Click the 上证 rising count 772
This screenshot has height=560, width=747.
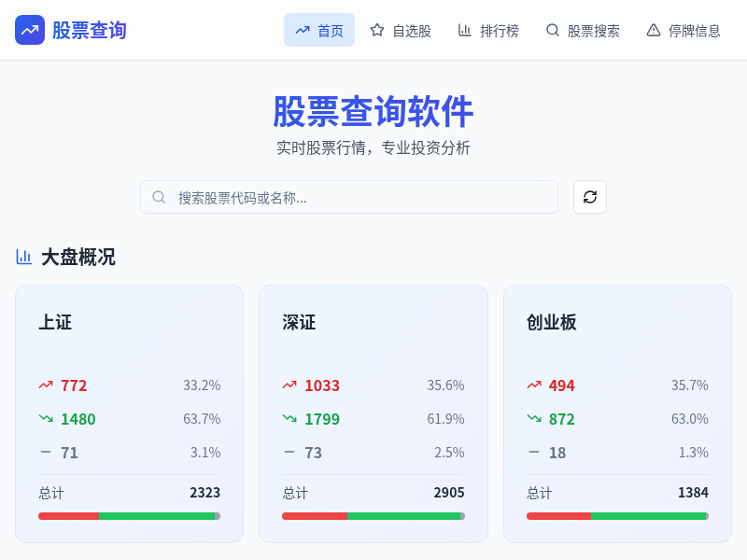pos(74,385)
